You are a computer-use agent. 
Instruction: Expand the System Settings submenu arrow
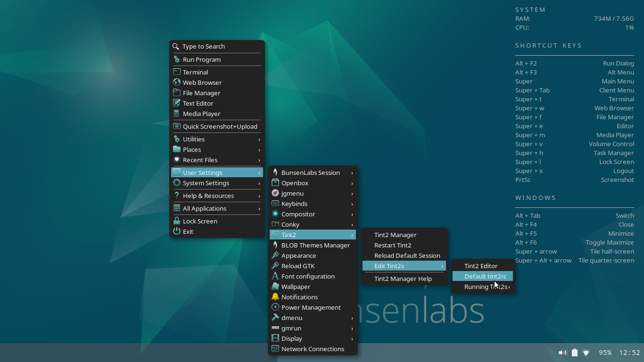tap(259, 183)
